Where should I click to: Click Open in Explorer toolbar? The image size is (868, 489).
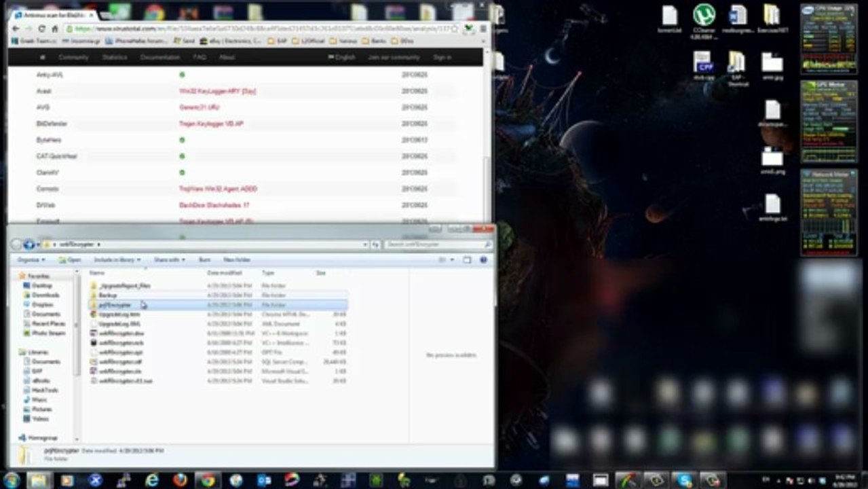[x=70, y=260]
